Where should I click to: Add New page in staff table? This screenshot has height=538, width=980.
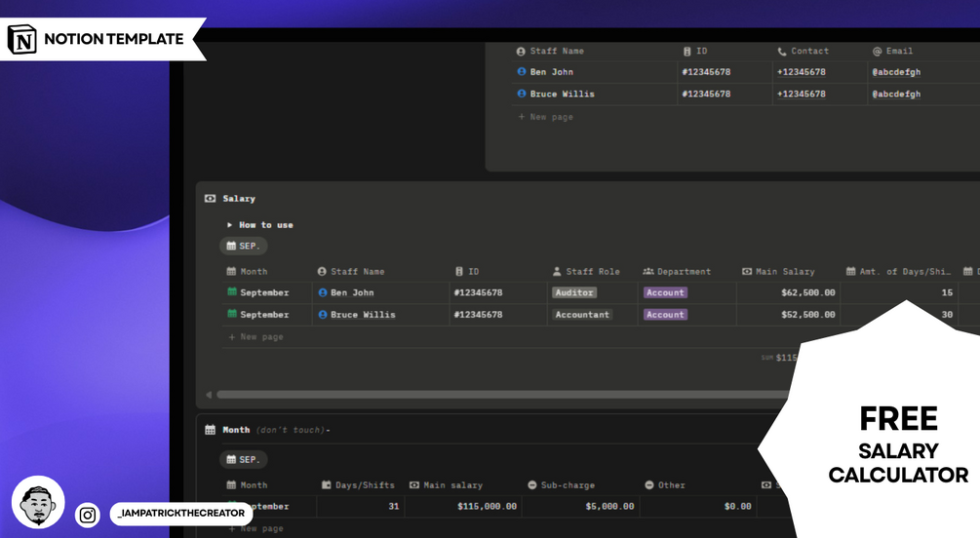click(545, 117)
